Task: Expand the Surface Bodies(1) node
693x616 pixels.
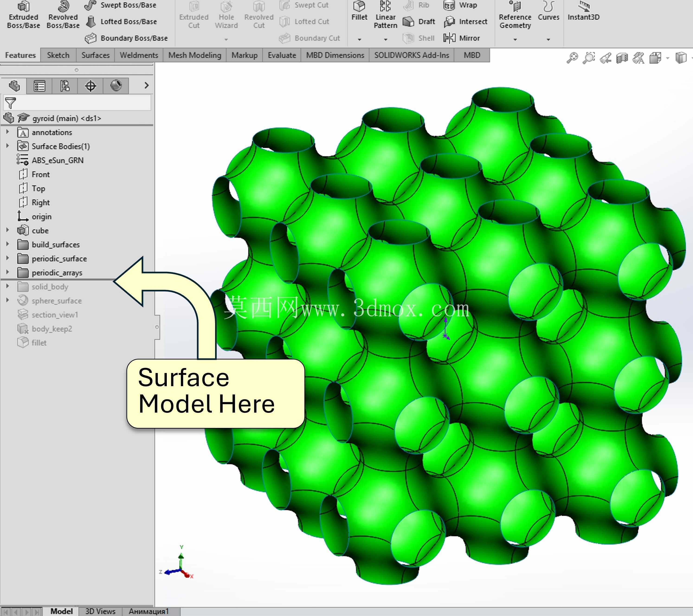Action: (x=7, y=146)
